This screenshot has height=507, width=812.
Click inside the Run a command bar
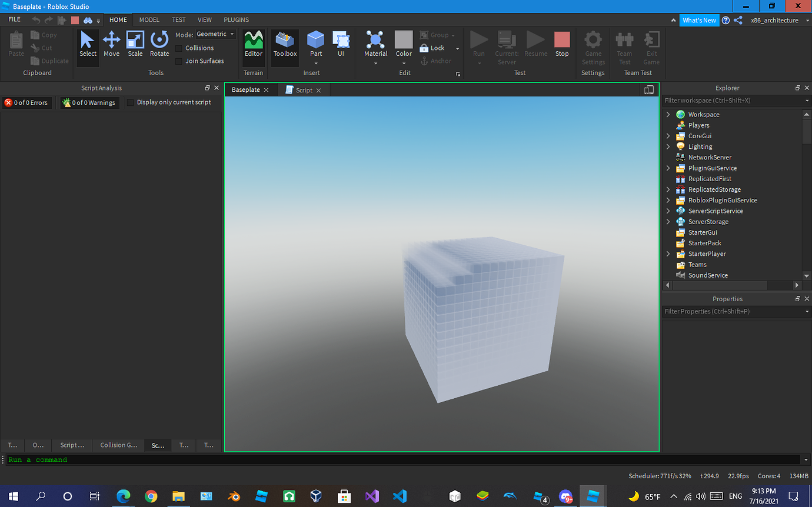point(118,459)
